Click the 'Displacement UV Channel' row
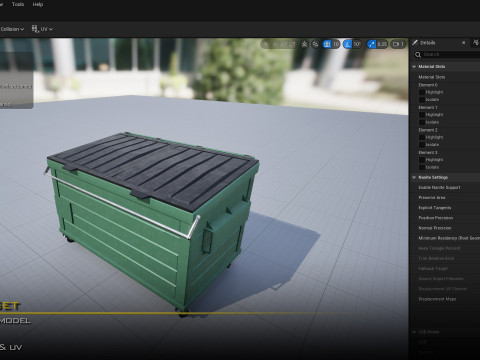480x360 pixels. (x=445, y=289)
